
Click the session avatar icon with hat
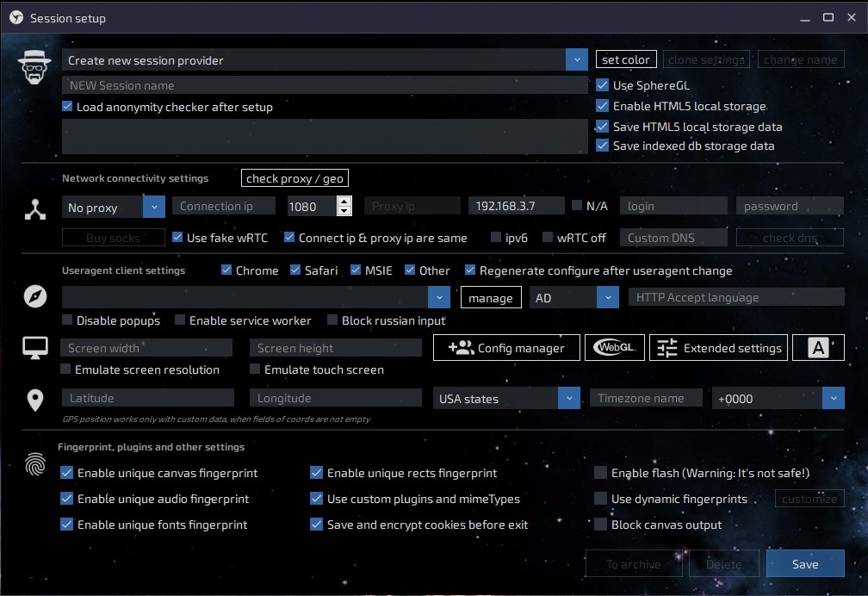click(35, 66)
